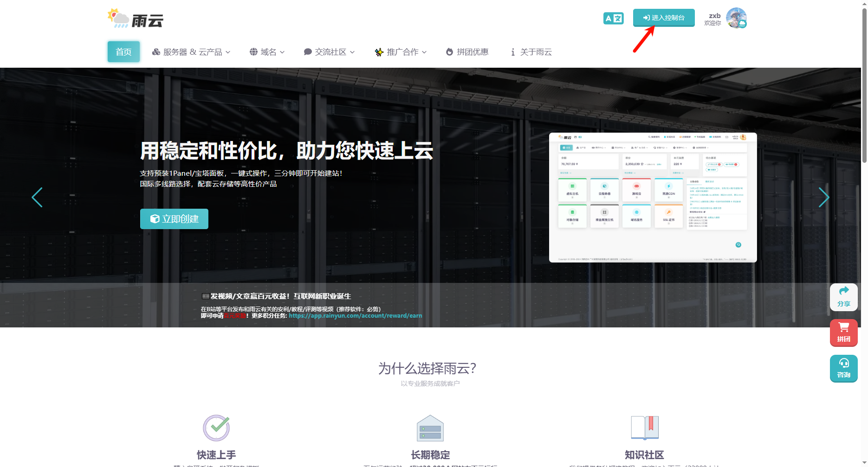Go to the next carousel slide
868x467 pixels.
coord(823,198)
